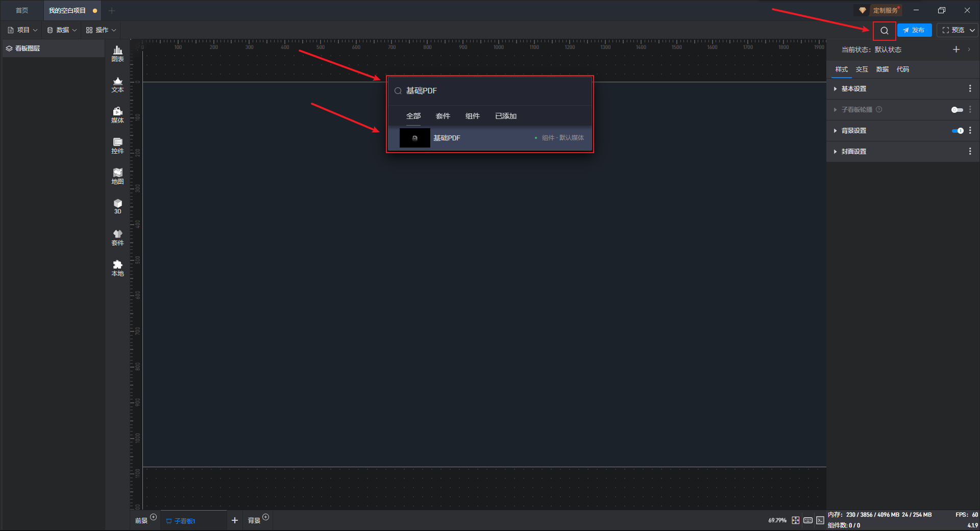This screenshot has height=531, width=980.
Task: Click the search field containing 基础PDF
Action: tap(490, 91)
